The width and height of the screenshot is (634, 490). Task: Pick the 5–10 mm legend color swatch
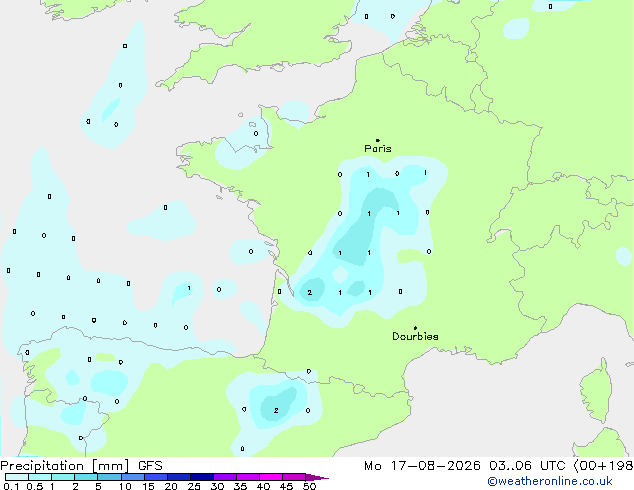pyautogui.click(x=109, y=477)
